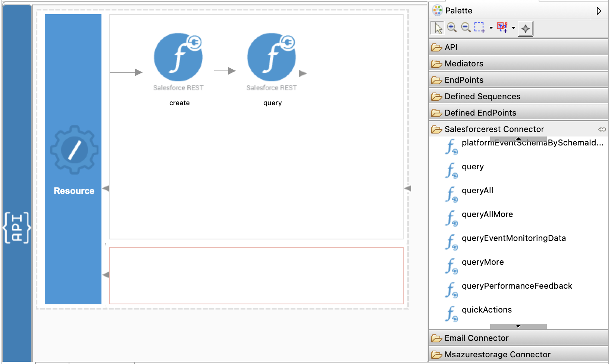Click the palette list scroll-down arrow
Viewport: 611px width, 364px height.
point(518,326)
